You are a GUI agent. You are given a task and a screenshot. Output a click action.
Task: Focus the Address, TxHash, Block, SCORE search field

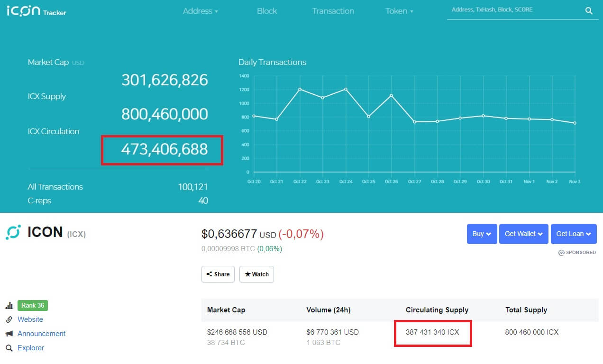[514, 10]
